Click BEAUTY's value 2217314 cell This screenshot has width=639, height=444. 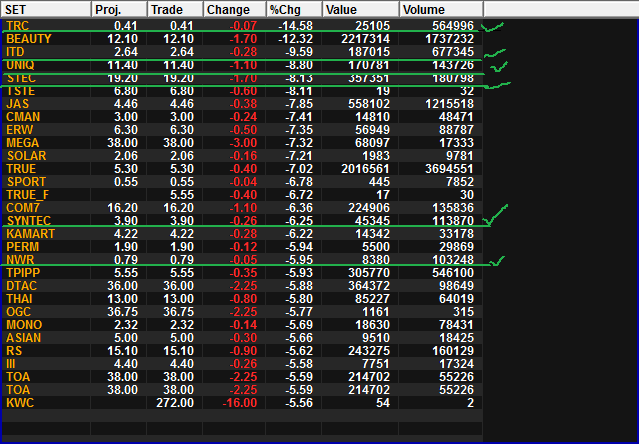[x=366, y=39]
